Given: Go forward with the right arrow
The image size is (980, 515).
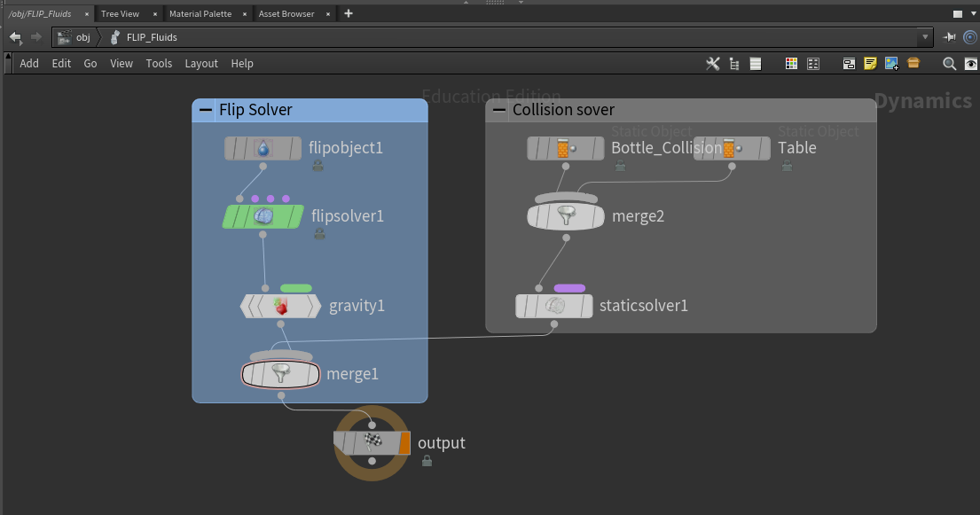Looking at the screenshot, I should [36, 37].
